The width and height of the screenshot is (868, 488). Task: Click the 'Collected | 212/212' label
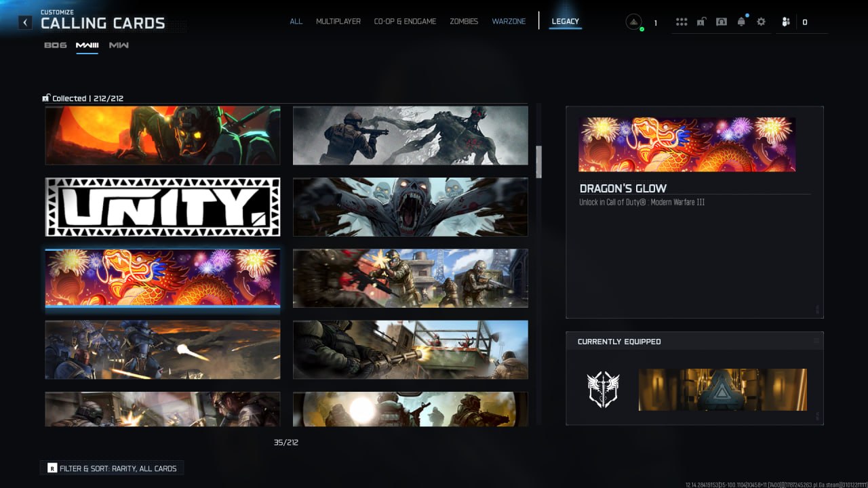coord(88,98)
